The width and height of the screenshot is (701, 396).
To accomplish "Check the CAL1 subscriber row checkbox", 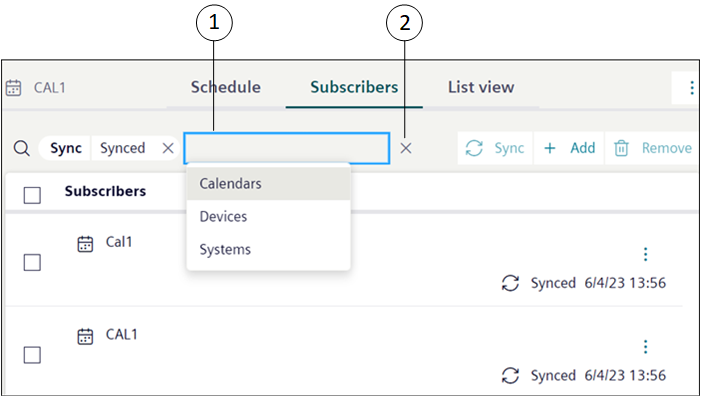I will pos(32,355).
